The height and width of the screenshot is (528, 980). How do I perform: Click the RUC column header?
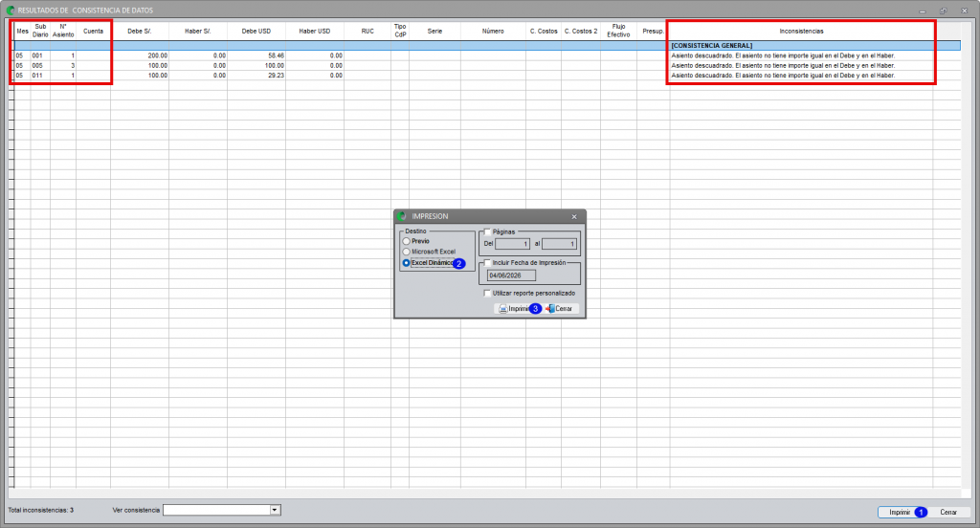point(367,32)
